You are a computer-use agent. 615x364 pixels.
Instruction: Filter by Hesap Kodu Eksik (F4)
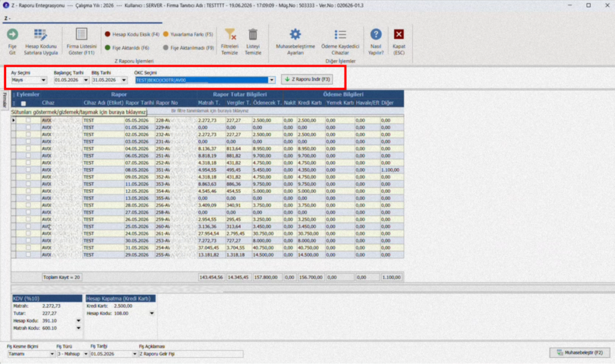pyautogui.click(x=132, y=34)
